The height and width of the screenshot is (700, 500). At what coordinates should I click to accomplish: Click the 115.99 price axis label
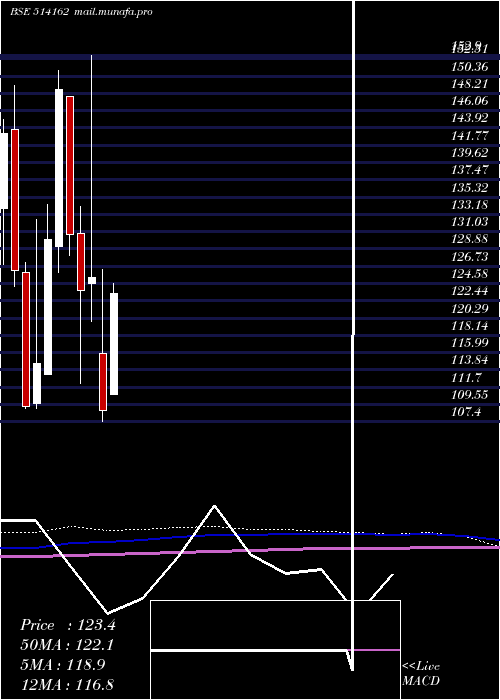coord(470,343)
